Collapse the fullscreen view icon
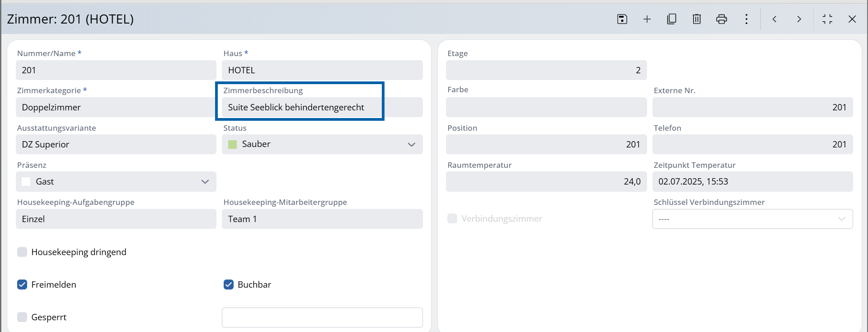Image resolution: width=868 pixels, height=332 pixels. pyautogui.click(x=827, y=19)
